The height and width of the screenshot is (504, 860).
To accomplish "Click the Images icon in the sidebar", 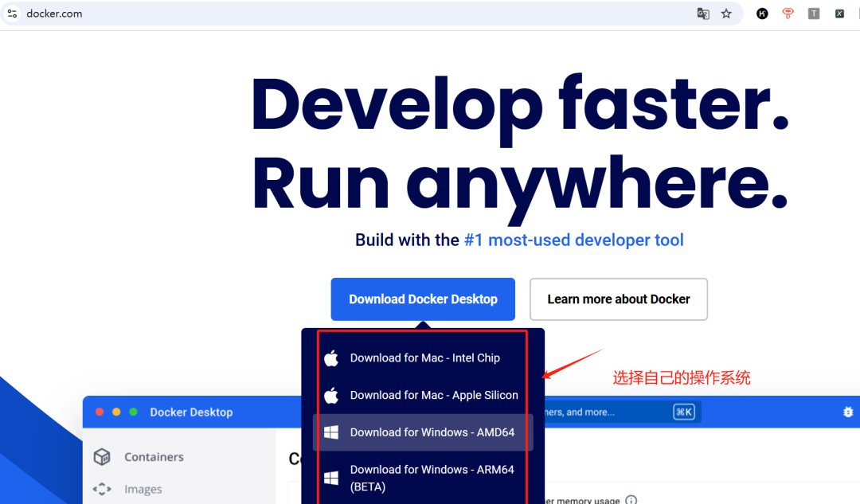I will (x=102, y=489).
